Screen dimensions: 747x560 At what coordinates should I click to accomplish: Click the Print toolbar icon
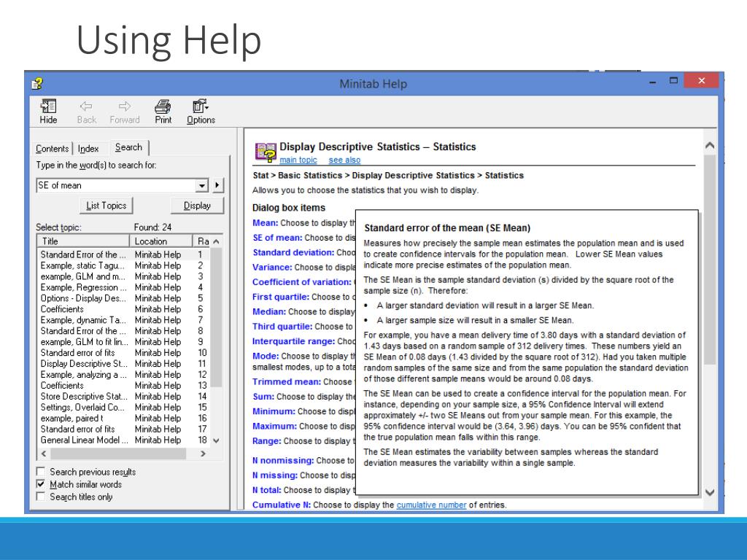(x=163, y=112)
